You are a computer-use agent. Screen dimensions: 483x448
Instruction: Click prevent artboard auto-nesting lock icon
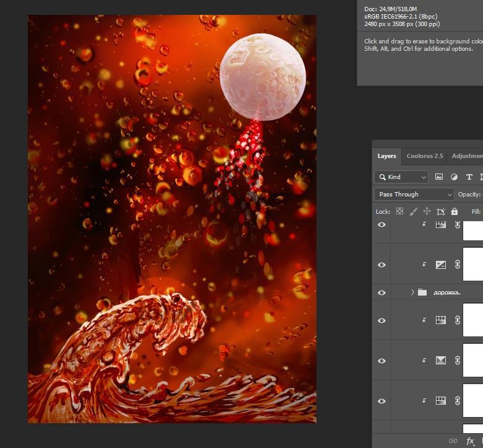[x=441, y=211]
